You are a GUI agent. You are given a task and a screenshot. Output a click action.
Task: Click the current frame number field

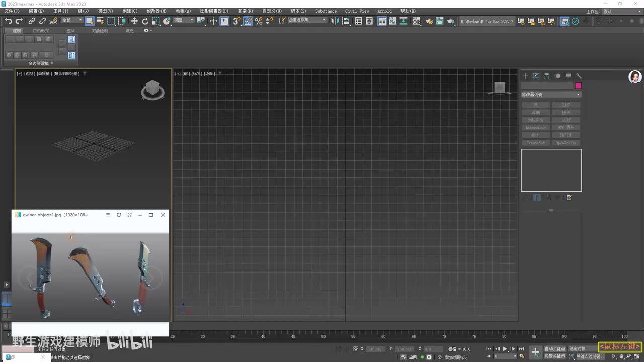[505, 356]
